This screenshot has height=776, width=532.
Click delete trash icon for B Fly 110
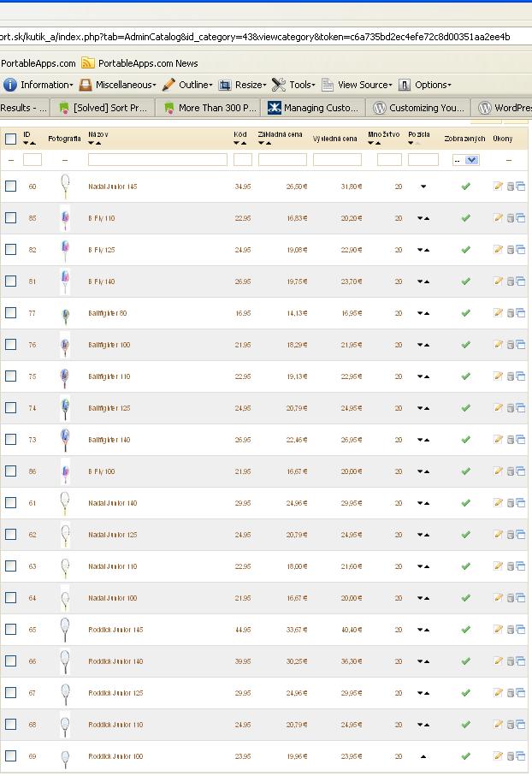coord(510,218)
